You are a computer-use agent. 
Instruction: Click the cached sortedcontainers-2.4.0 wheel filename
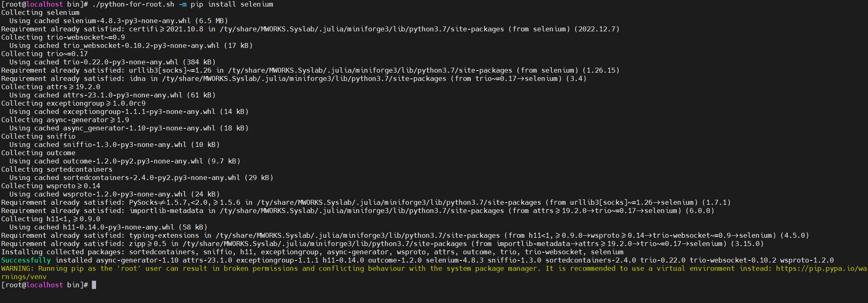(151, 178)
